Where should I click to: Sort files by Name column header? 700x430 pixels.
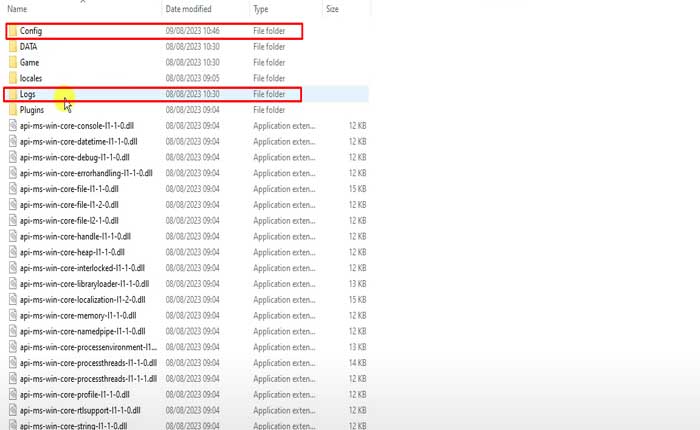click(17, 9)
